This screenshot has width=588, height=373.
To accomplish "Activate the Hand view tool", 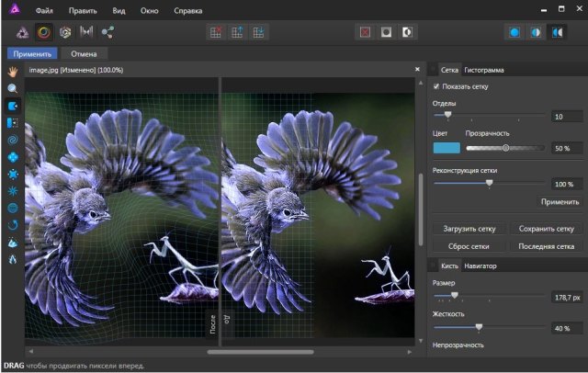I will point(13,71).
